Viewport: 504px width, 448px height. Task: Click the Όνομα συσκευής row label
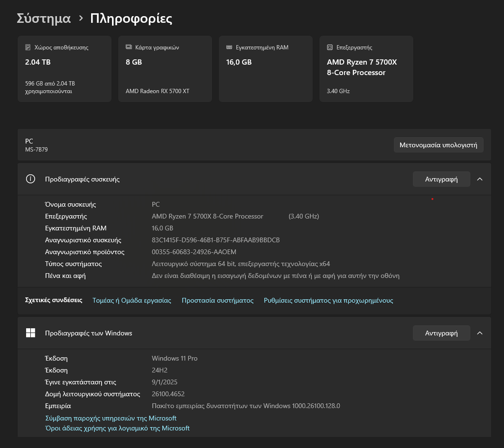point(70,204)
